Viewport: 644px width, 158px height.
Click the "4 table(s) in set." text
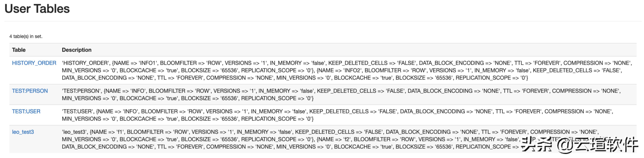26,36
